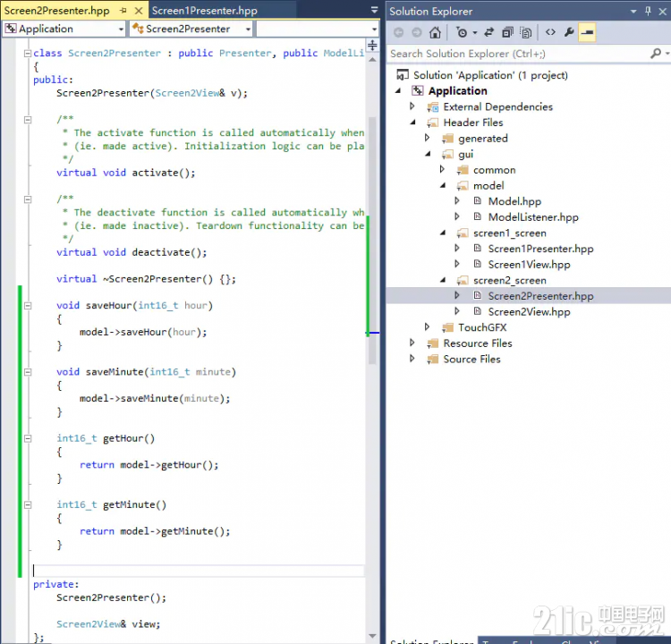Viewport: 671px width, 644px height.
Task: Select the Screen2Presenter.hpp tab
Action: [x=57, y=11]
